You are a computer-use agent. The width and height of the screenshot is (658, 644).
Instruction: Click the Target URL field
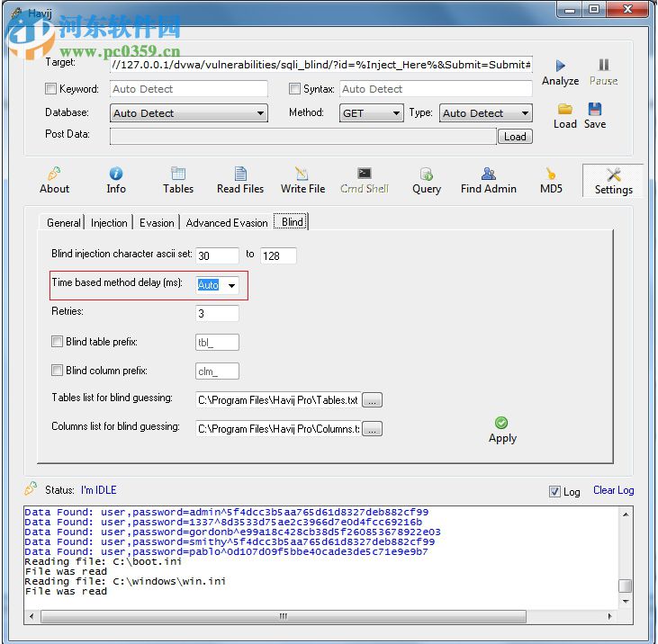(321, 65)
